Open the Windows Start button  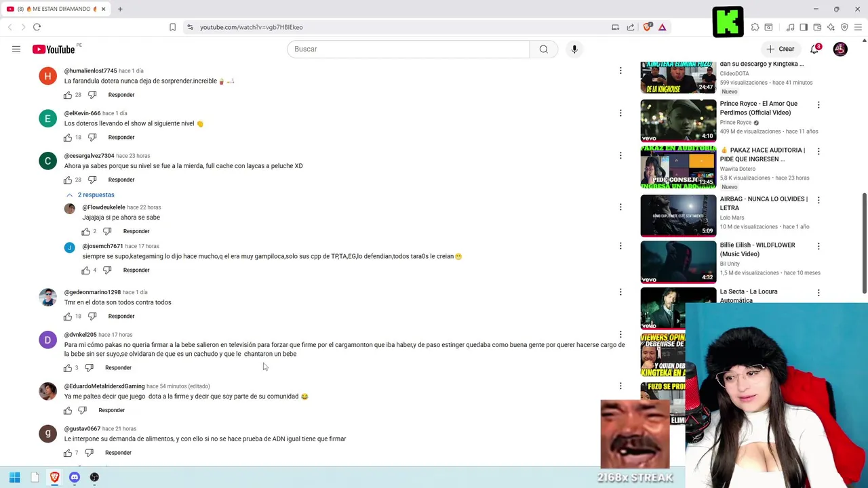pos(15,477)
